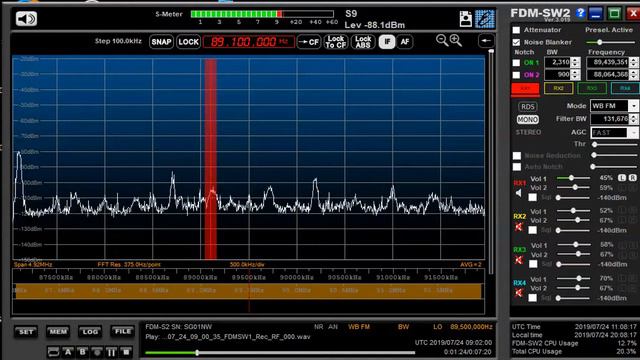Pause the recording playback
640x360 pixels.
pos(111,352)
